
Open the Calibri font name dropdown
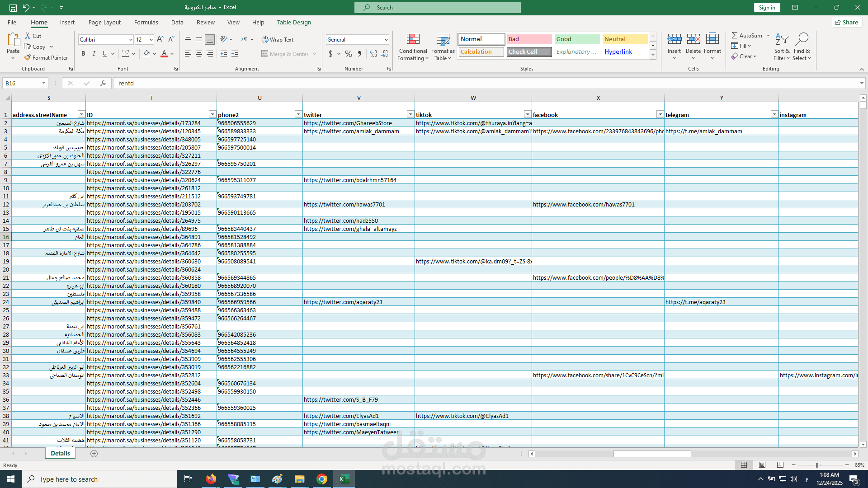point(131,40)
